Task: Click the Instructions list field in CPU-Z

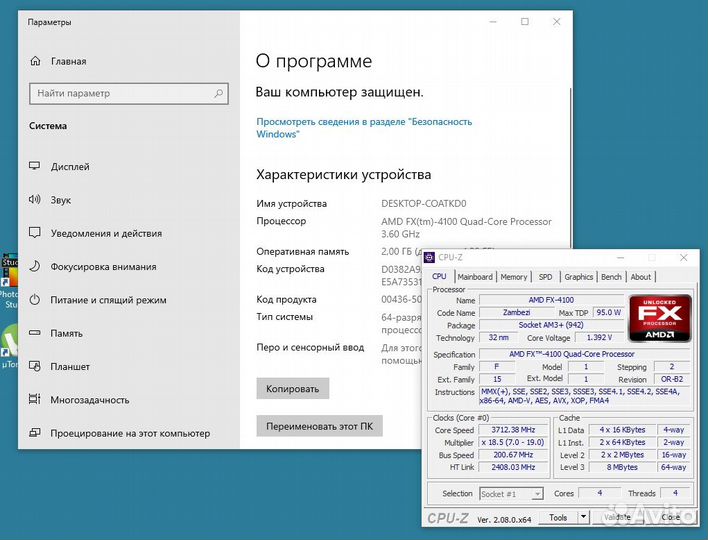Action: pos(585,396)
